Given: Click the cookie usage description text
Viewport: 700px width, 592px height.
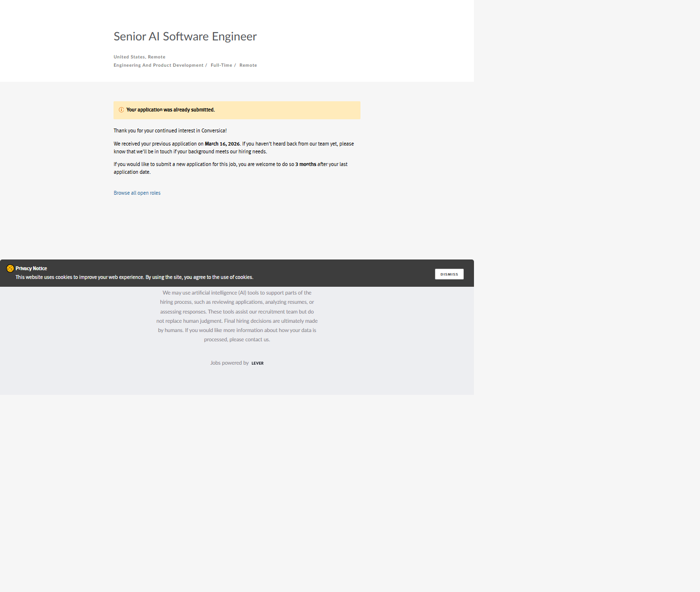Looking at the screenshot, I should coord(134,277).
